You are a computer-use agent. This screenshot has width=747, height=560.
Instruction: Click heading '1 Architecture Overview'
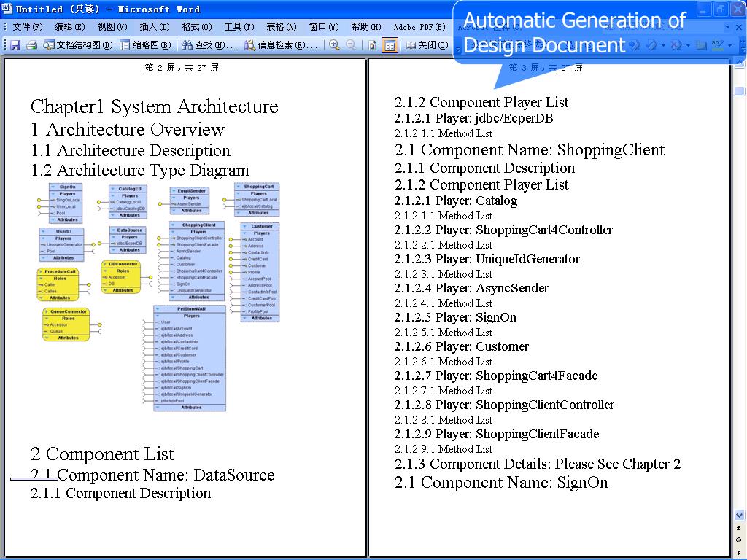[x=127, y=130]
